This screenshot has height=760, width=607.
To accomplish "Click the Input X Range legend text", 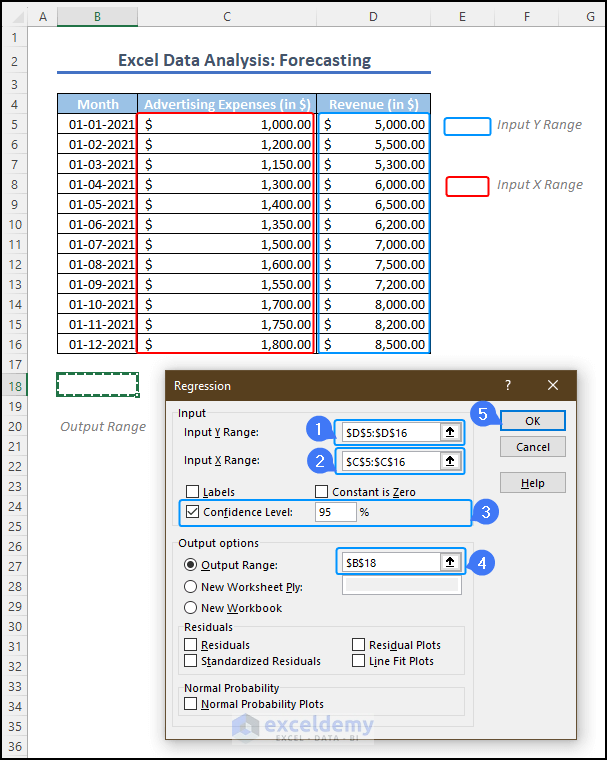I will (540, 185).
